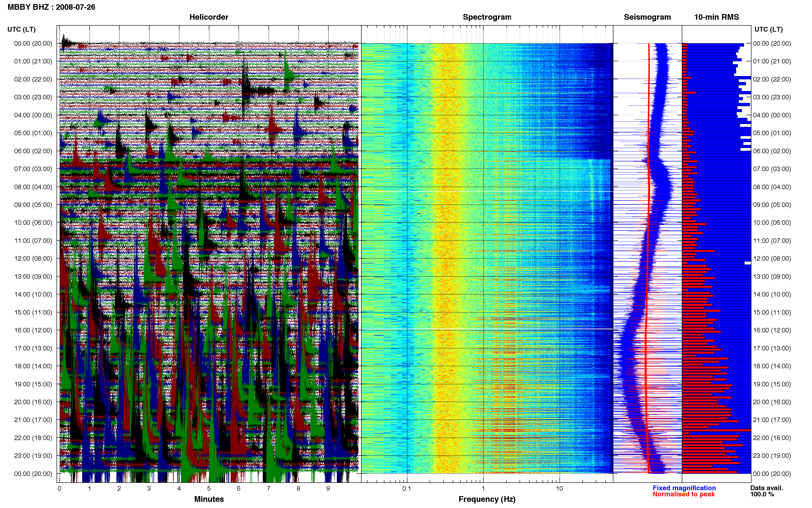Click '08:00 (04:00)' on the Helicorder time axis
Screen dimensions: 812x508
tap(33, 187)
